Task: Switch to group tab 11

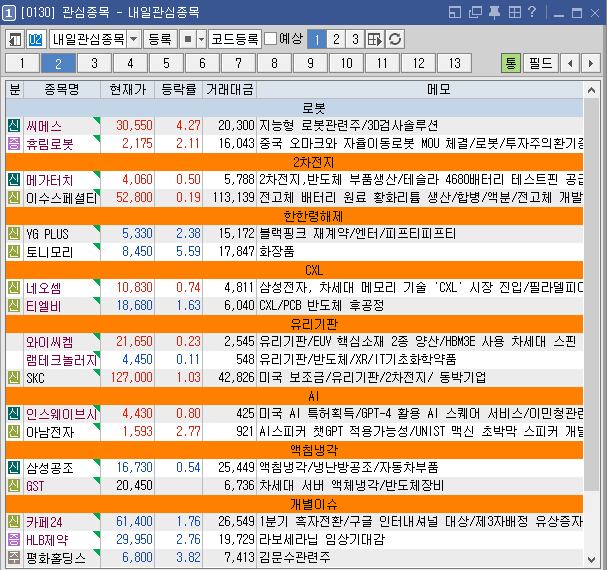Action: (382, 63)
